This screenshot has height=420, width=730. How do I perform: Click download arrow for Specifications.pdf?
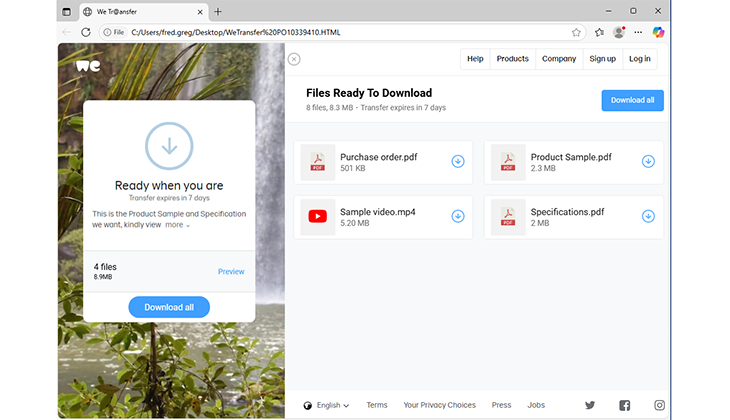tap(648, 216)
